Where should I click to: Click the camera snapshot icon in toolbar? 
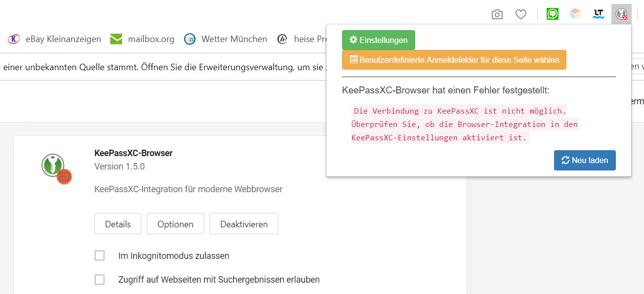coord(497,14)
